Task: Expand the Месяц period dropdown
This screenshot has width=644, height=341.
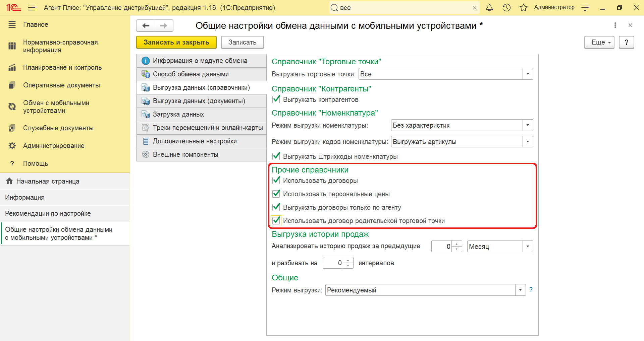Action: pyautogui.click(x=528, y=247)
